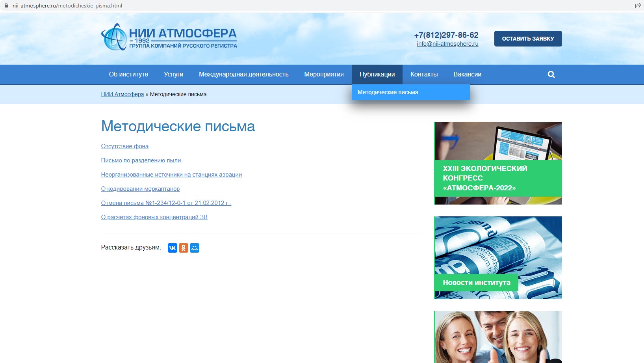Share page via Moy Mir icon
The height and width of the screenshot is (363, 644).
tap(195, 248)
